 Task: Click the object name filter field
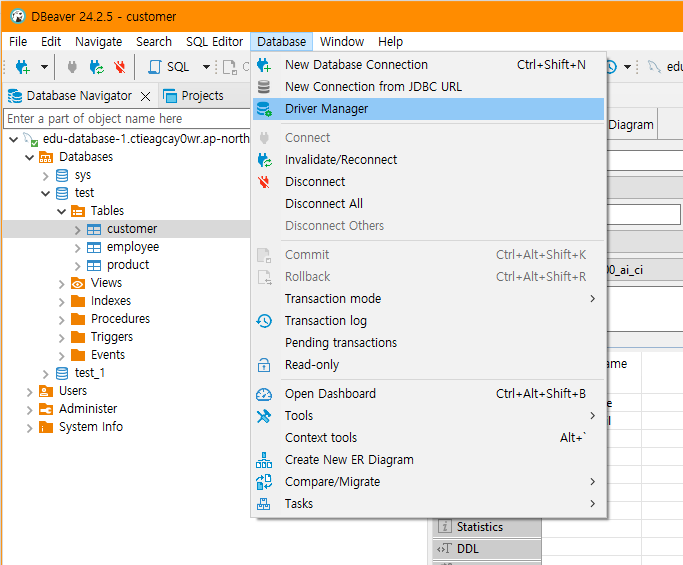point(127,118)
